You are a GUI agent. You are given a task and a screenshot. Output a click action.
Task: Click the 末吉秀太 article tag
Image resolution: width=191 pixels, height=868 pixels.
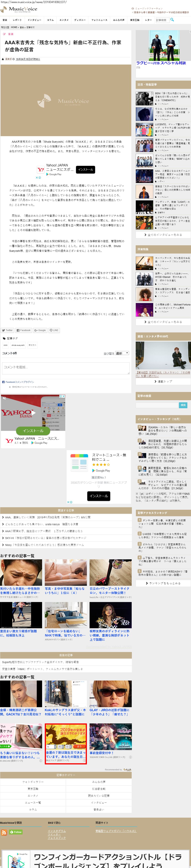point(32,345)
